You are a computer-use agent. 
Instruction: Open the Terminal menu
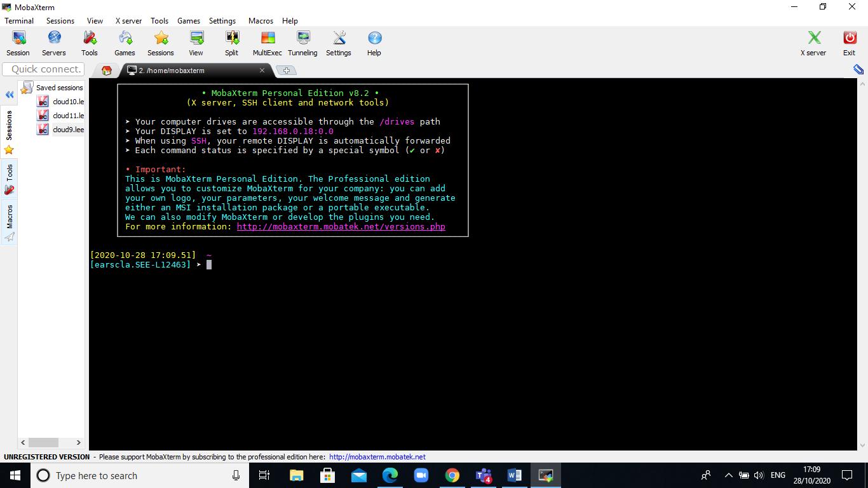point(18,20)
